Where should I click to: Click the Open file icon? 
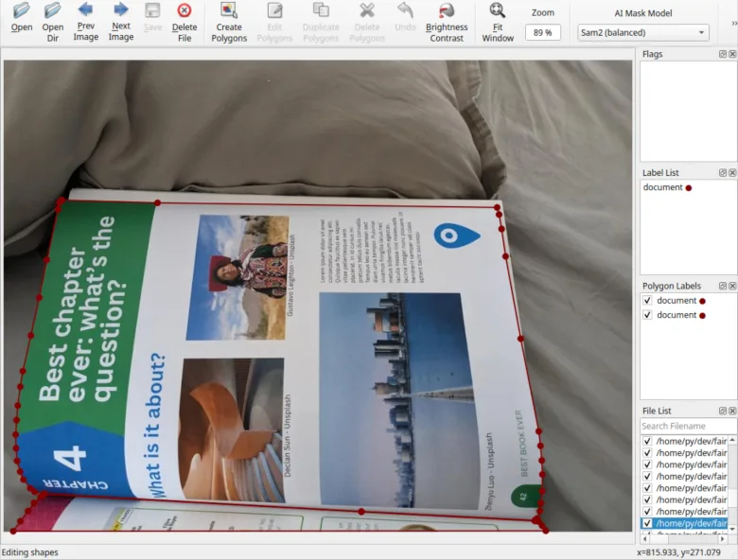[21, 11]
